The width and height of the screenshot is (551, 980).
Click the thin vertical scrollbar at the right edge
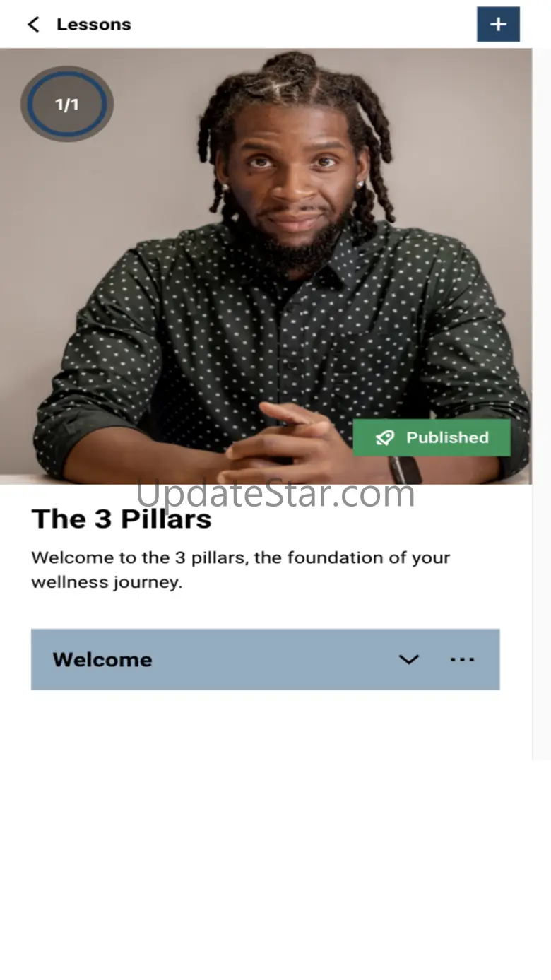[541, 404]
